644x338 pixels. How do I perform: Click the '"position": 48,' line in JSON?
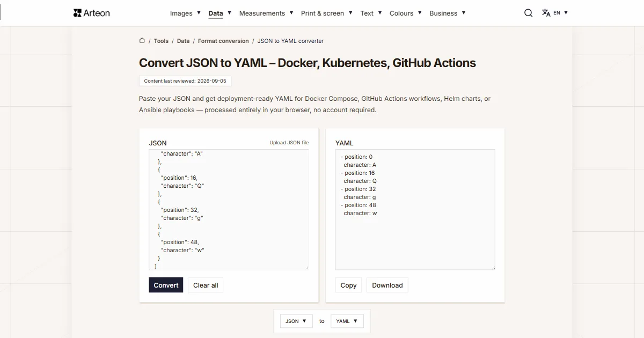(180, 242)
